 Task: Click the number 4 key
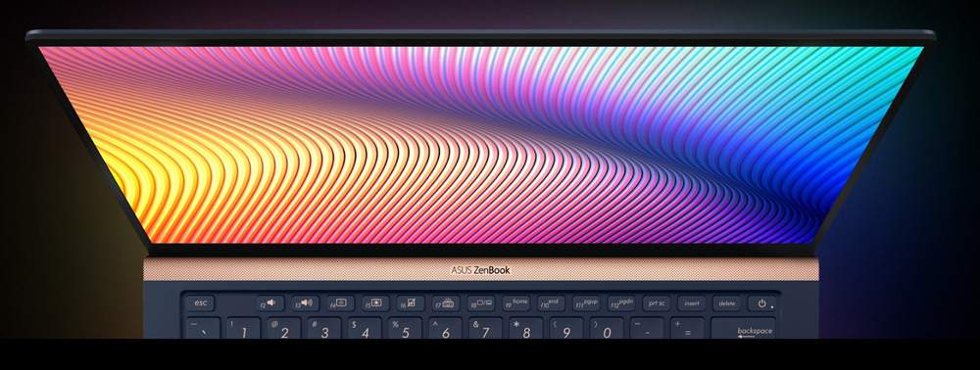coord(365,328)
